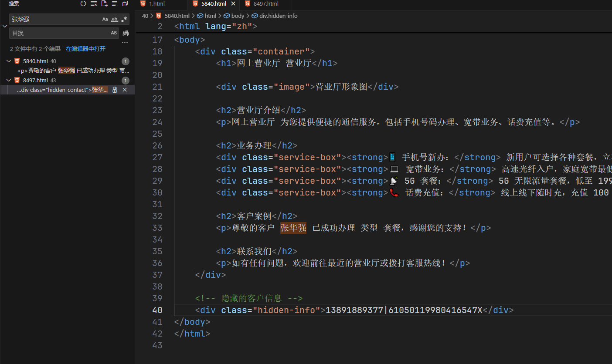Toggle search details ellipsis button

[125, 43]
